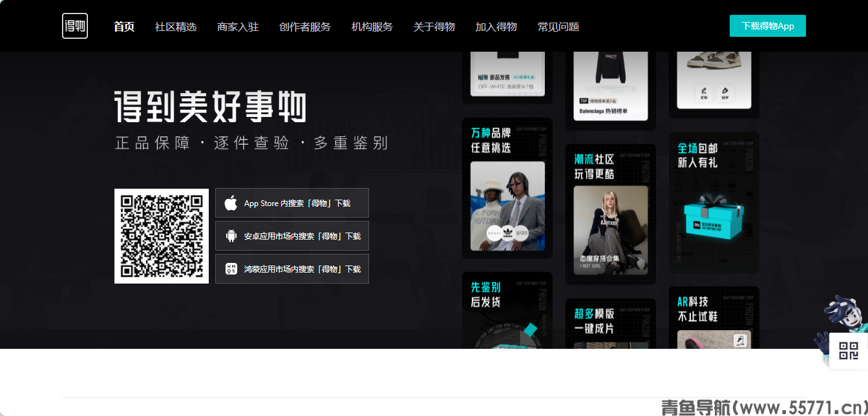Screen dimensions: 868x416
Task: Open the 超多模版 一键成片 card
Action: (x=611, y=324)
